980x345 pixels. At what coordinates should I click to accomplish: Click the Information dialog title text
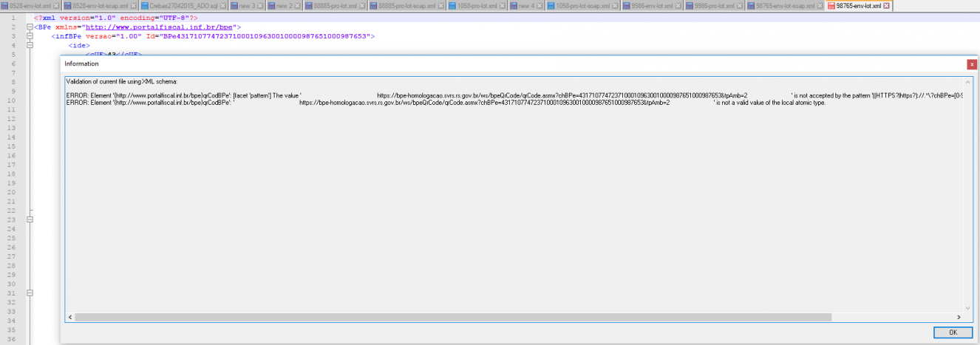point(82,64)
